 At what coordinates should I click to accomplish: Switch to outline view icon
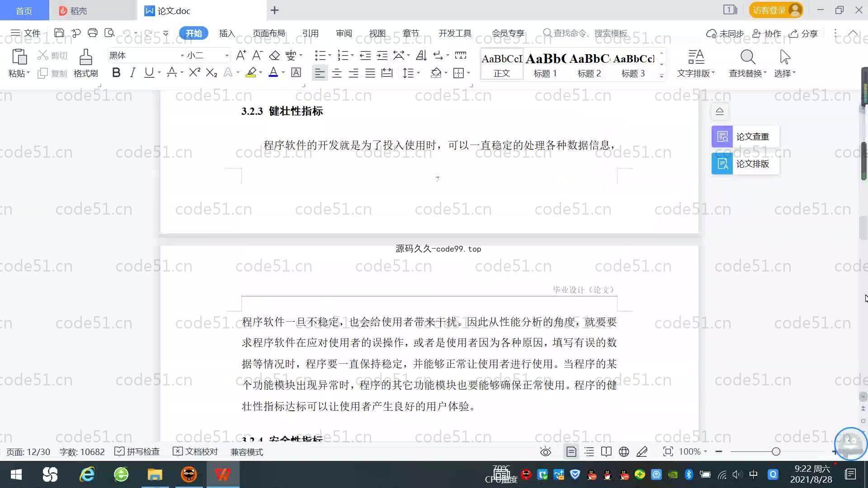tap(589, 452)
